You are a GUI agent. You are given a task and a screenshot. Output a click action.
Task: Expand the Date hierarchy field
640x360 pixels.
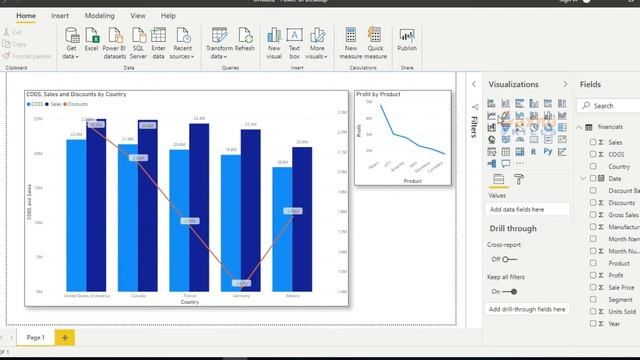583,178
